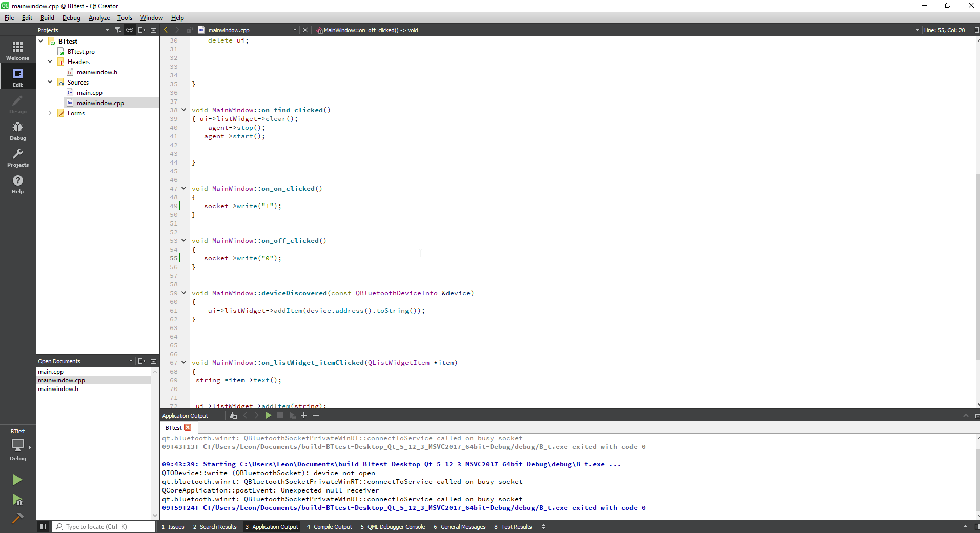
Task: Select mainwindow.h in the Headers folder
Action: coord(97,72)
